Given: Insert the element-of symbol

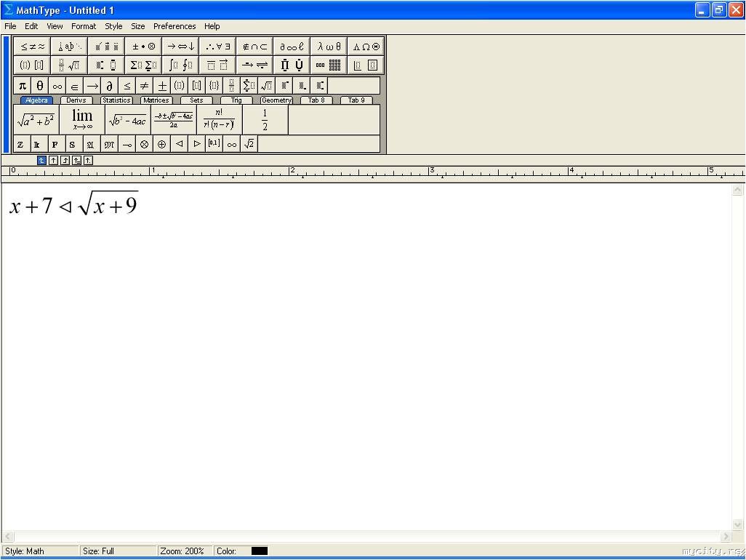Looking at the screenshot, I should [x=75, y=86].
